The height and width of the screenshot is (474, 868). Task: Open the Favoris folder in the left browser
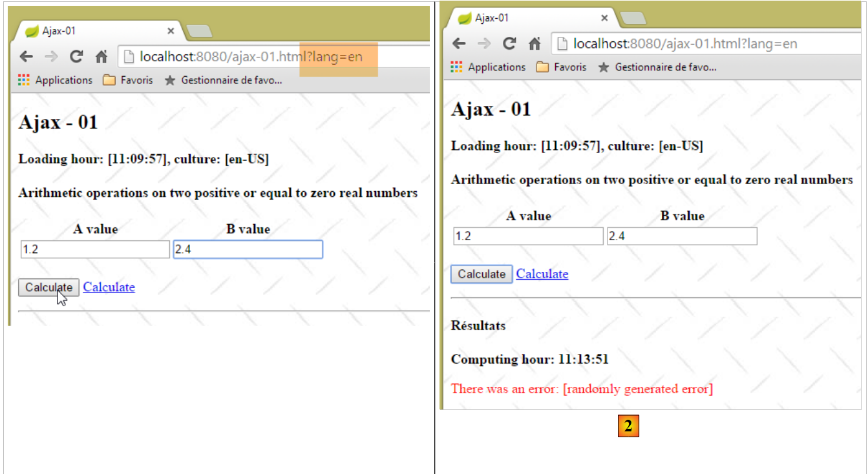[x=128, y=80]
